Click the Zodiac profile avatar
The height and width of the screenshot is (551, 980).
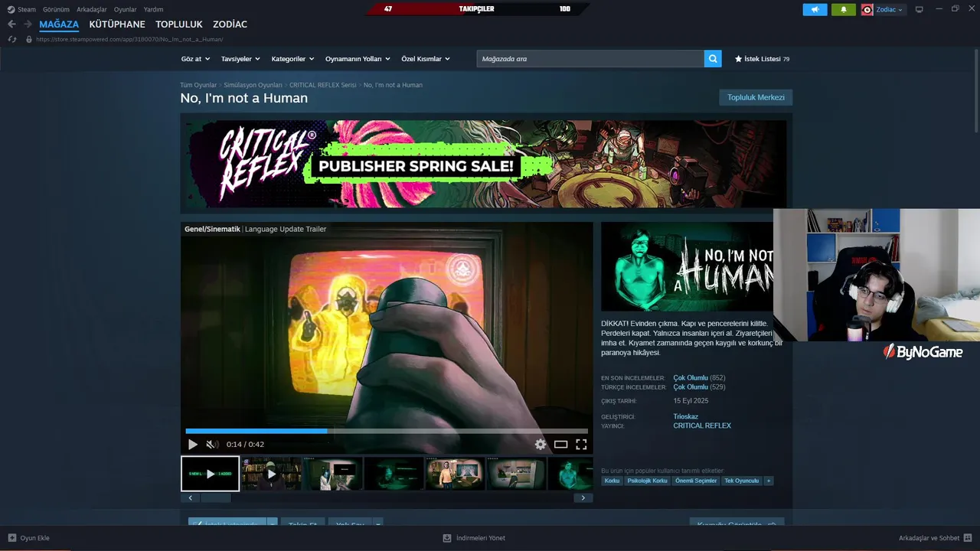(x=867, y=9)
